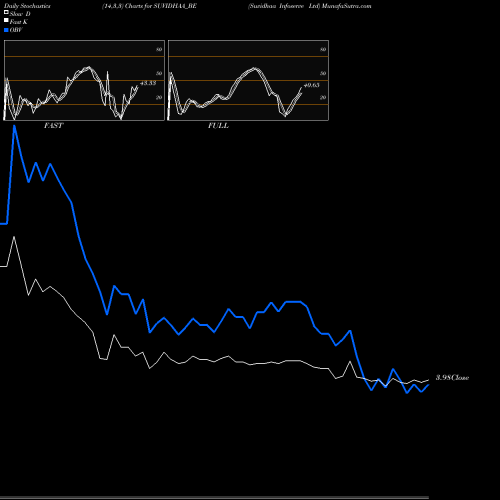This screenshot has width=500, height=500.
Task: Click the Slow D legend swatch
Action: (6, 12)
